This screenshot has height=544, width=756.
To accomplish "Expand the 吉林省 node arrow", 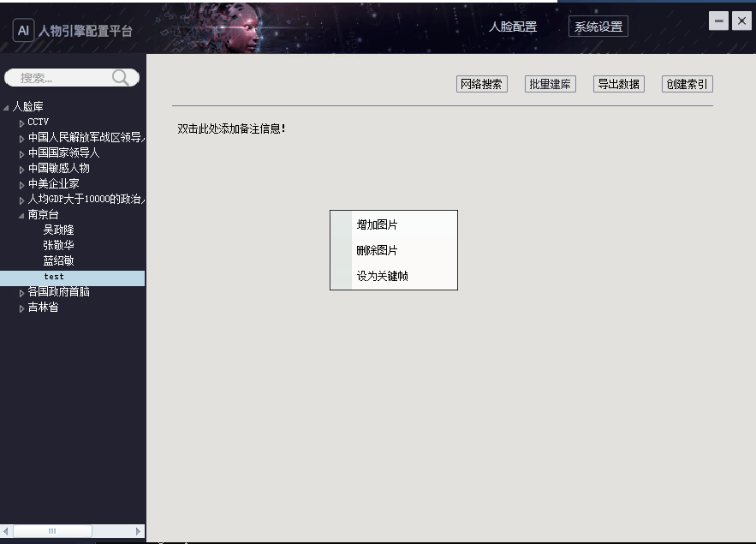I will click(x=21, y=308).
